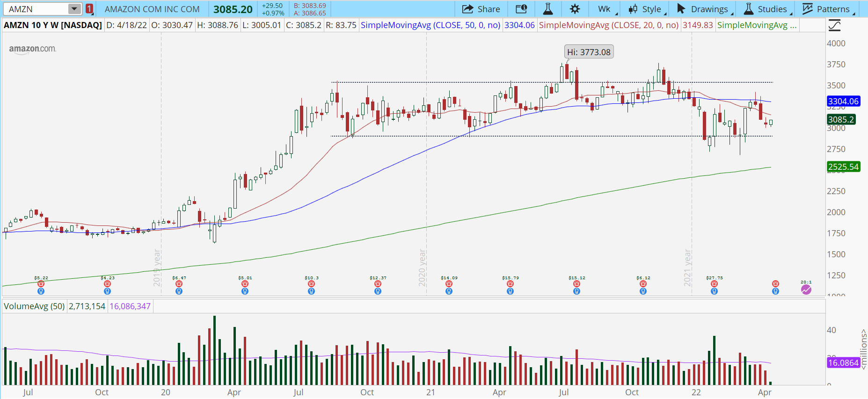Click the Hi: 3773.08 price bubble

click(x=589, y=52)
